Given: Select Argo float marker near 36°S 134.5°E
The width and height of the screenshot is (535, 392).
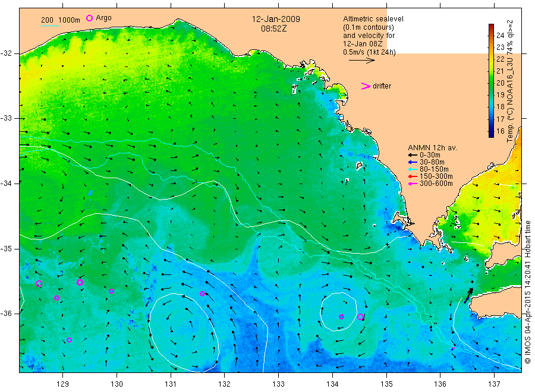Looking at the screenshot, I should (360, 317).
